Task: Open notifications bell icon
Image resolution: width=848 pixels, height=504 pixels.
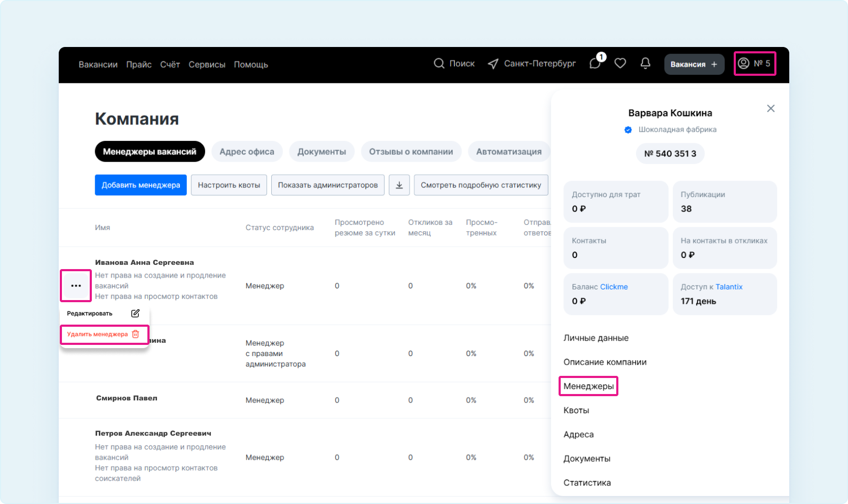Action: tap(645, 64)
